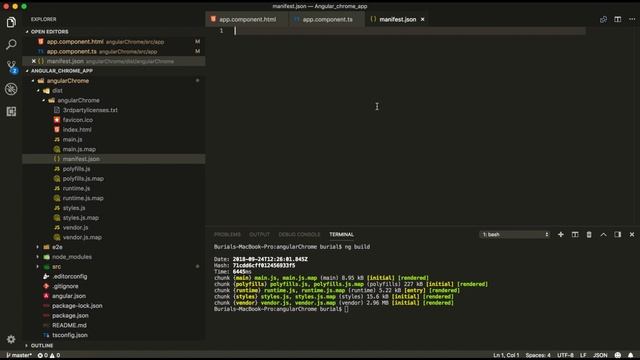Switch to the Output panel tab

tap(260, 234)
